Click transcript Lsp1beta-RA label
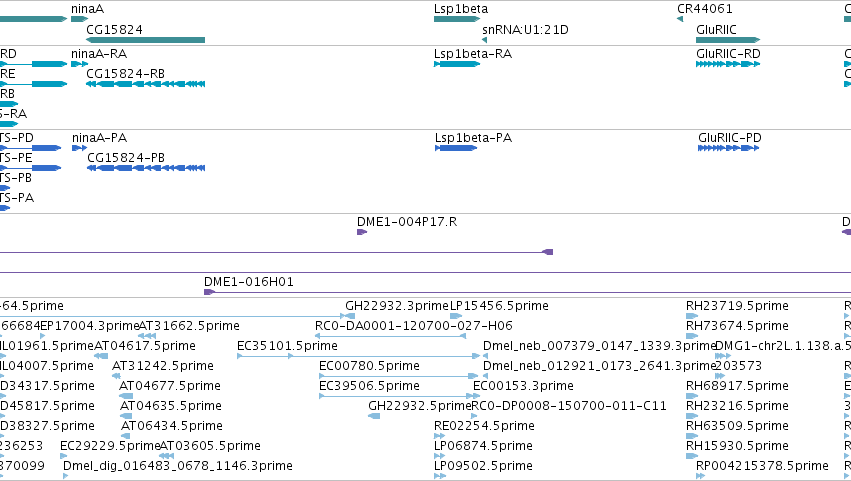This screenshot has width=851, height=481. pos(473,54)
